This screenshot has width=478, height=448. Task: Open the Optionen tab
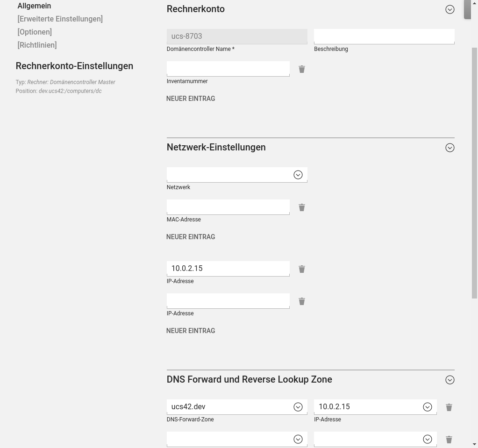pos(35,32)
